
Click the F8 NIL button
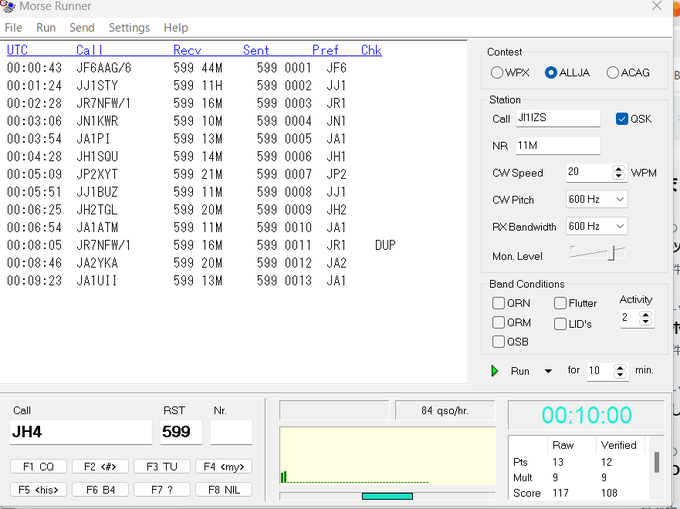[x=224, y=490]
